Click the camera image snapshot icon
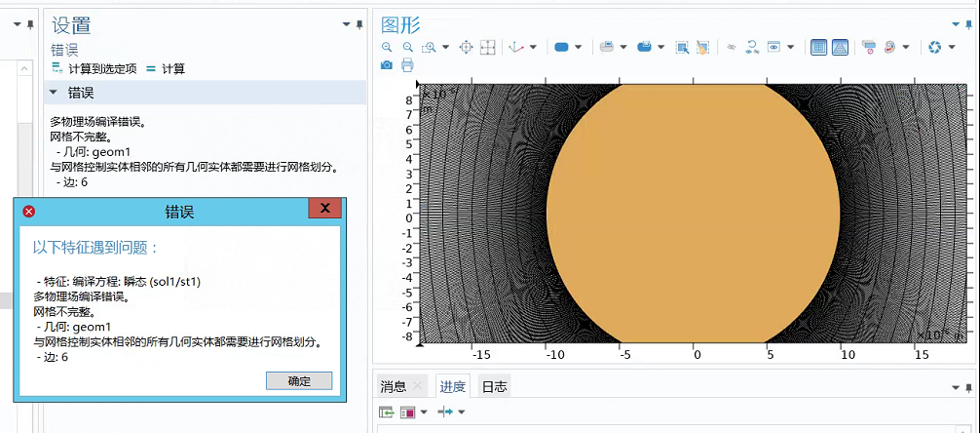This screenshot has height=433, width=980. 386,64
